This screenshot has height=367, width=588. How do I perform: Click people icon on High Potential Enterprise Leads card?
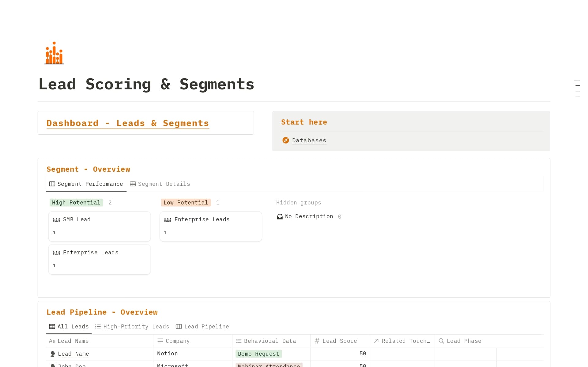point(56,253)
